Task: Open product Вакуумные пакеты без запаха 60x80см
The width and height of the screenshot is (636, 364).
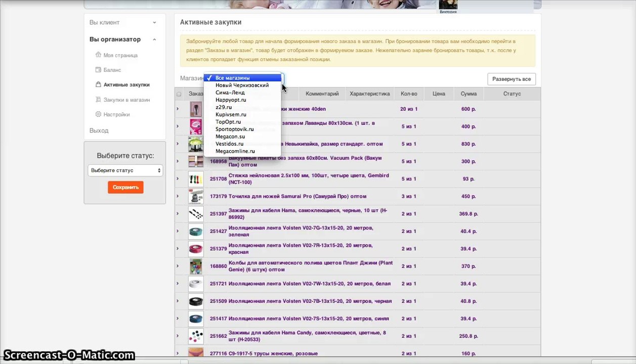Action: click(305, 161)
